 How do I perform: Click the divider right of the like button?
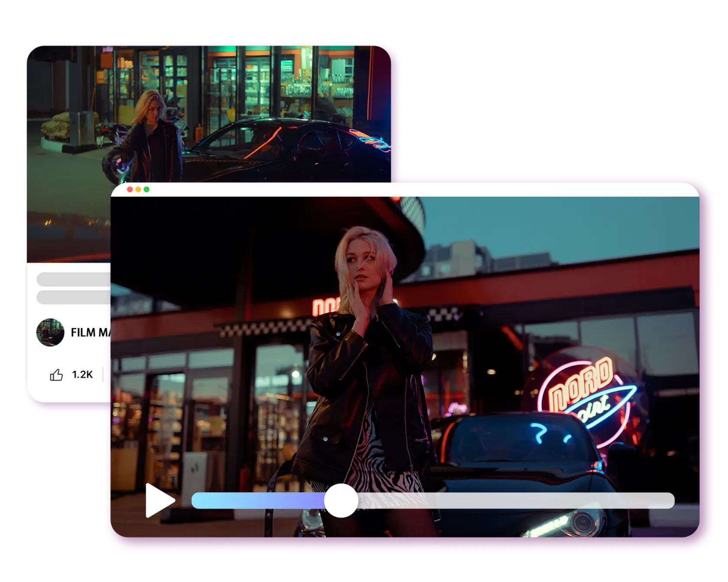103,375
